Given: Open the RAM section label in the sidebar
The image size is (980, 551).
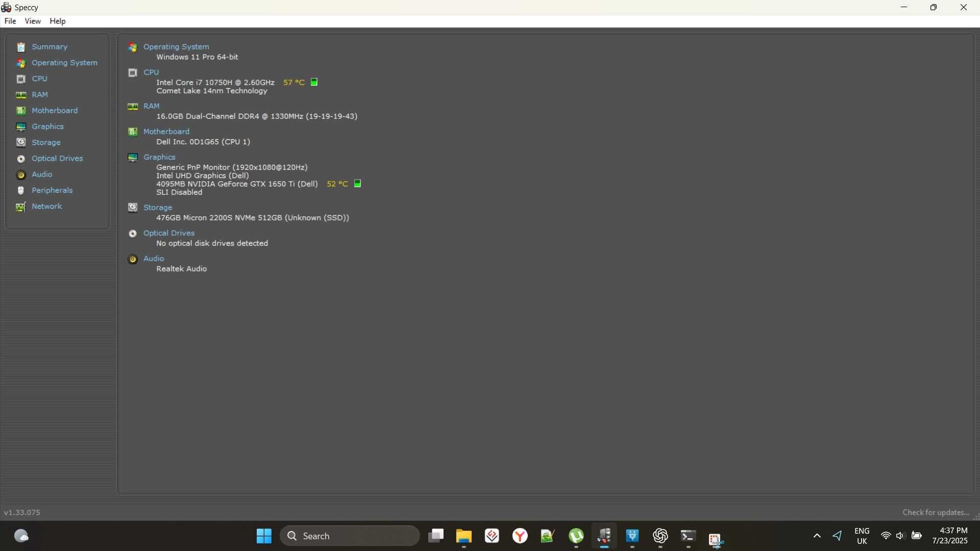Looking at the screenshot, I should click(x=40, y=95).
